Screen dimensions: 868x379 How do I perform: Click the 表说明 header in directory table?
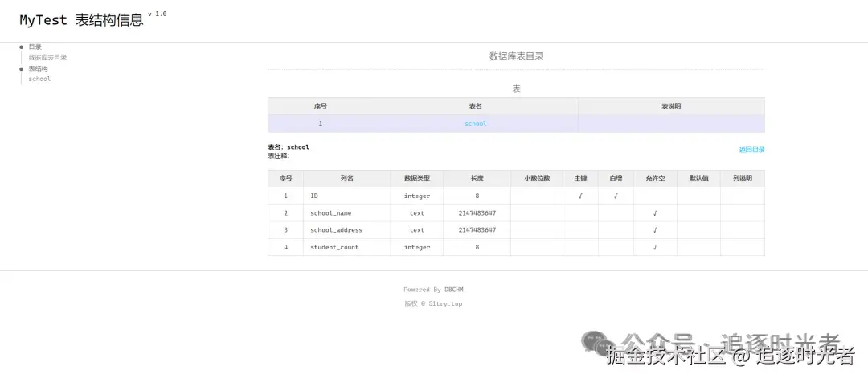pyautogui.click(x=671, y=106)
